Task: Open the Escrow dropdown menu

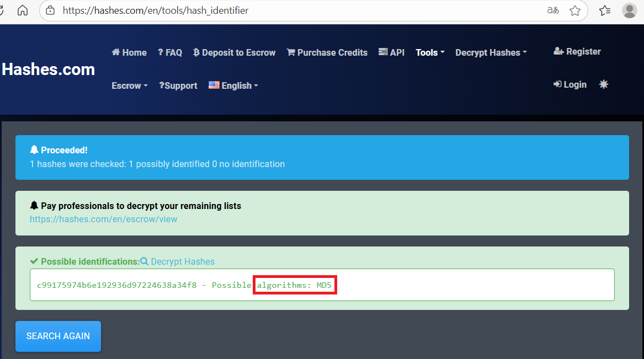Action: click(x=129, y=85)
